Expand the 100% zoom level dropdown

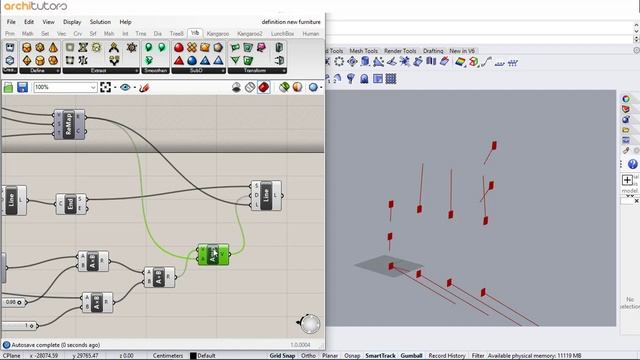[x=93, y=87]
